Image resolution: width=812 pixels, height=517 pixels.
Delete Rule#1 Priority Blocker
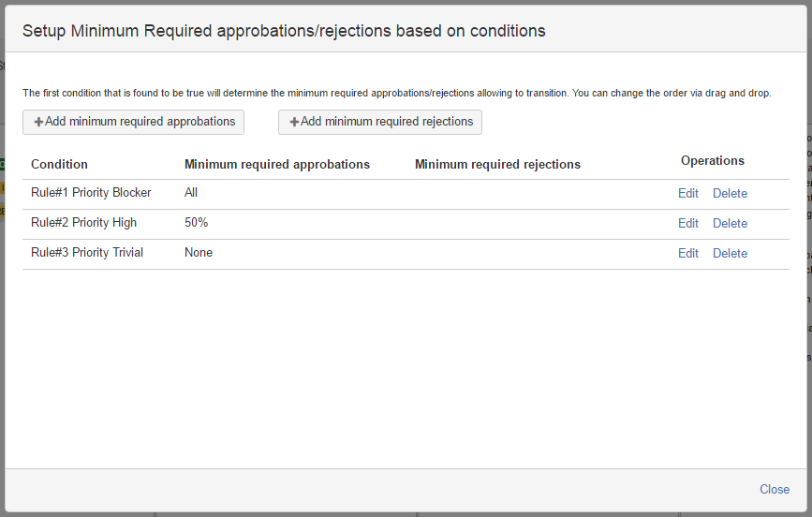(730, 193)
